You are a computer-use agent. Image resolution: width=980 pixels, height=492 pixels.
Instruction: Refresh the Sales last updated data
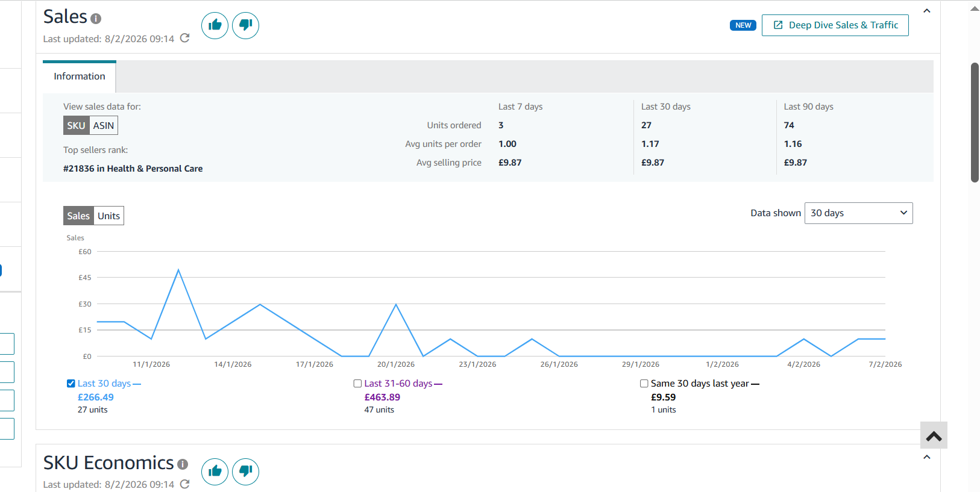185,38
